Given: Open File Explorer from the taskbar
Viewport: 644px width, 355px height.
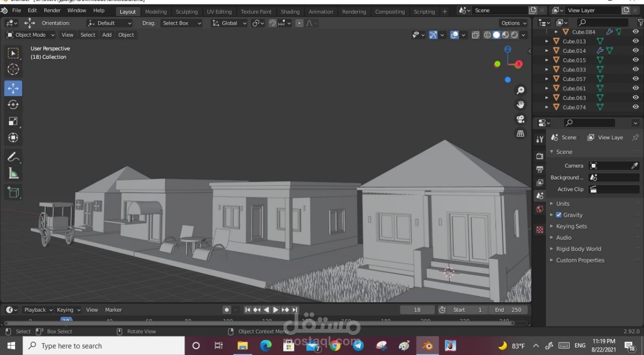Looking at the screenshot, I should pyautogui.click(x=243, y=346).
